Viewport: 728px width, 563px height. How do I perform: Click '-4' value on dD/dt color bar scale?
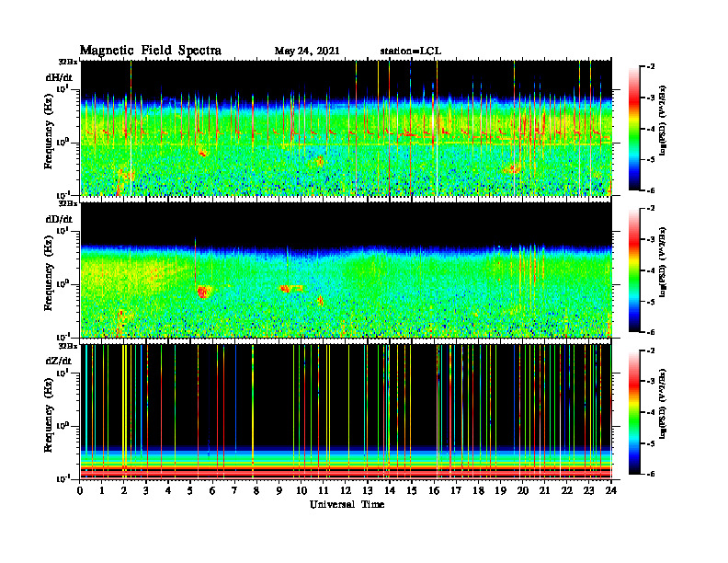click(x=651, y=270)
